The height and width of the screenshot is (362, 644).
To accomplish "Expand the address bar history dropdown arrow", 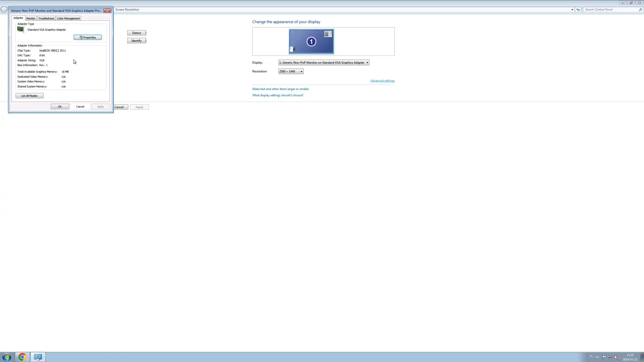I will click(572, 10).
